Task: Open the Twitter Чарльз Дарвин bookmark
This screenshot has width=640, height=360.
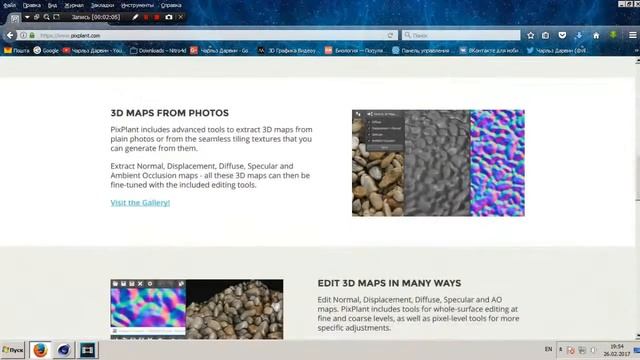Action: (x=556, y=51)
